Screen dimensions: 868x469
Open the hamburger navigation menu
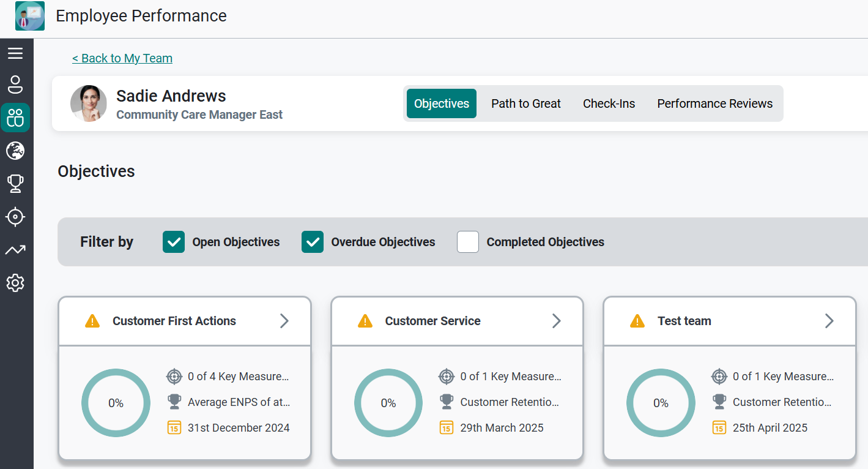pyautogui.click(x=15, y=53)
